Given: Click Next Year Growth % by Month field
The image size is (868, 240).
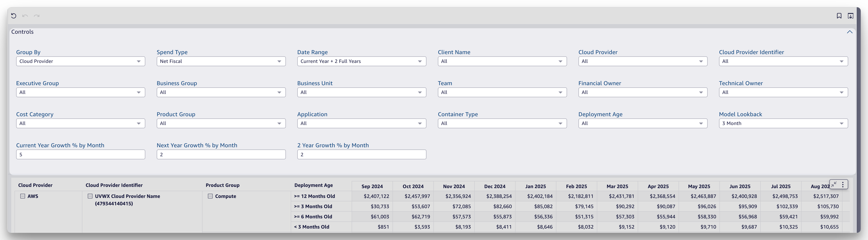Looking at the screenshot, I should 221,154.
